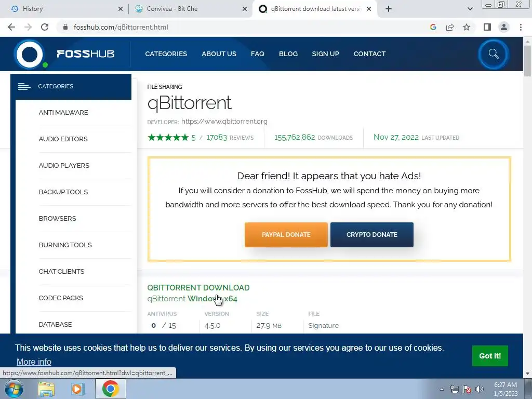The height and width of the screenshot is (399, 532).
Task: Open the tab search dropdown arrow
Action: click(470, 9)
